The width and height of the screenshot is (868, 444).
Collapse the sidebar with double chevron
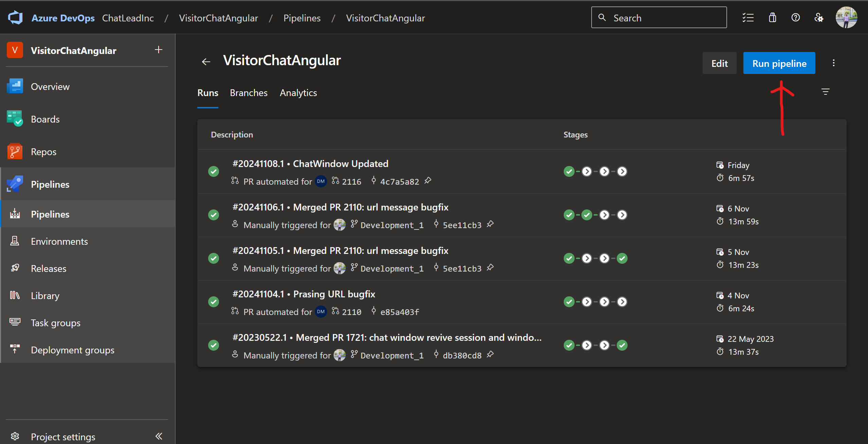(159, 436)
